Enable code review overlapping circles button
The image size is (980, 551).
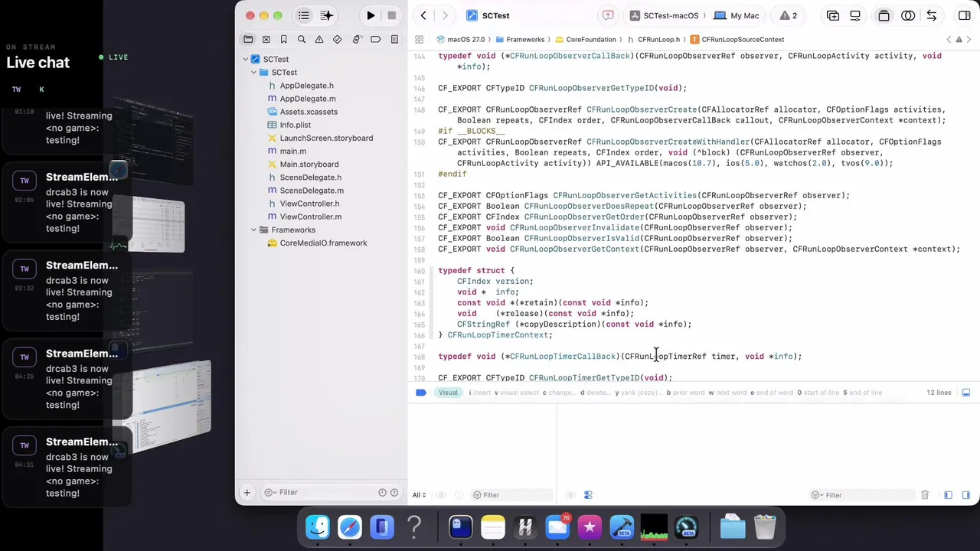click(908, 15)
